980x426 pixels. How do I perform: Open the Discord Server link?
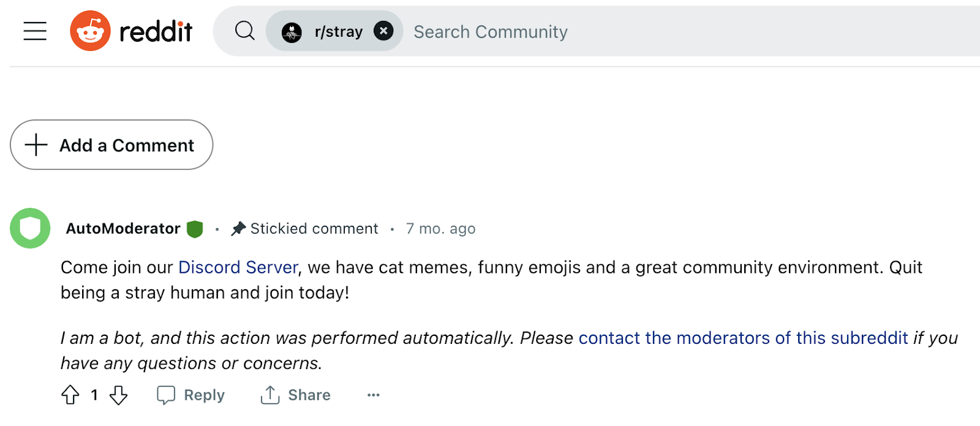pyautogui.click(x=238, y=267)
